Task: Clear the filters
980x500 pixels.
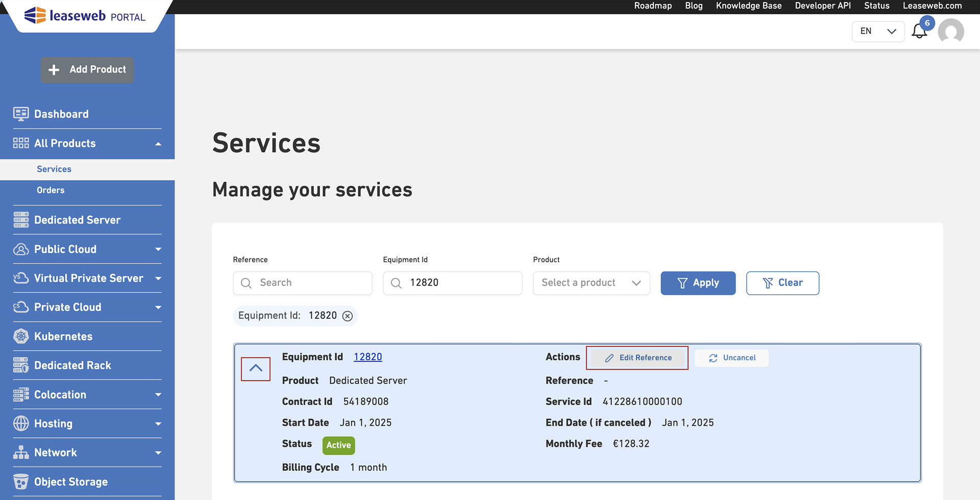Action: pos(782,283)
